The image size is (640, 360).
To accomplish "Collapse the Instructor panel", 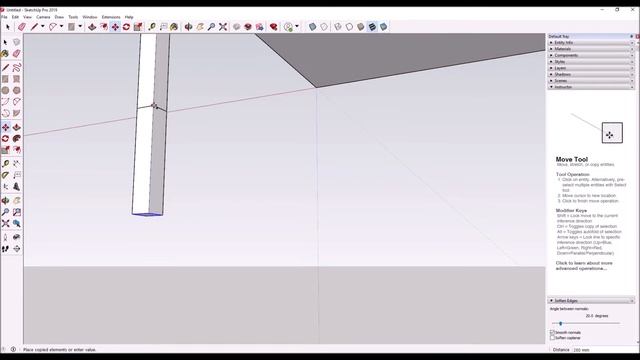I will point(591,87).
